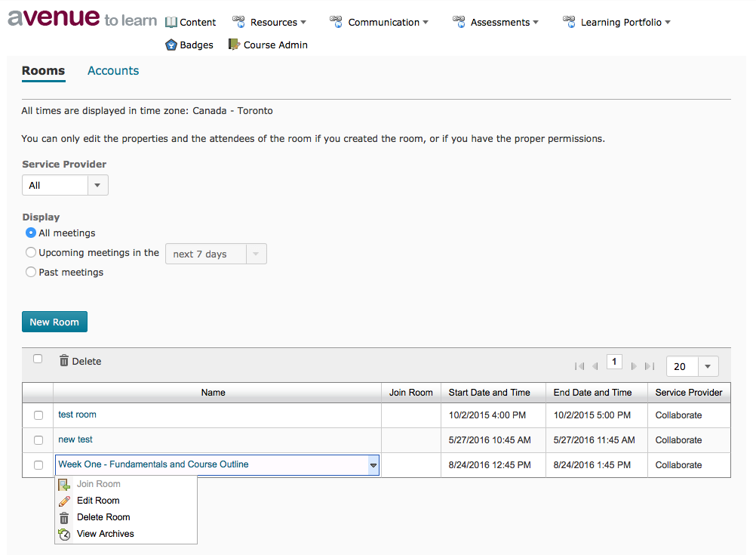Switch to the Accounts tab
756x555 pixels.
tap(113, 71)
